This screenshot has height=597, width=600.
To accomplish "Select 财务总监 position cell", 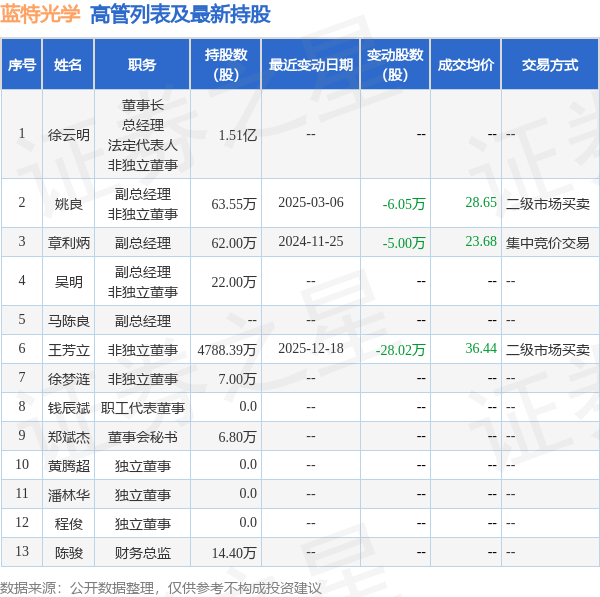I will pyautogui.click(x=142, y=552).
